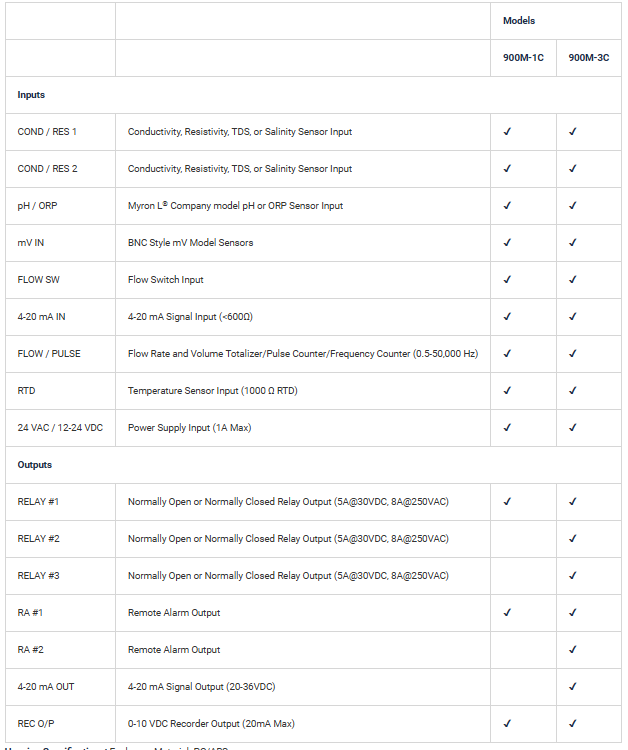Click the 900M-1C column header
The width and height of the screenshot is (628, 750).
coord(523,58)
